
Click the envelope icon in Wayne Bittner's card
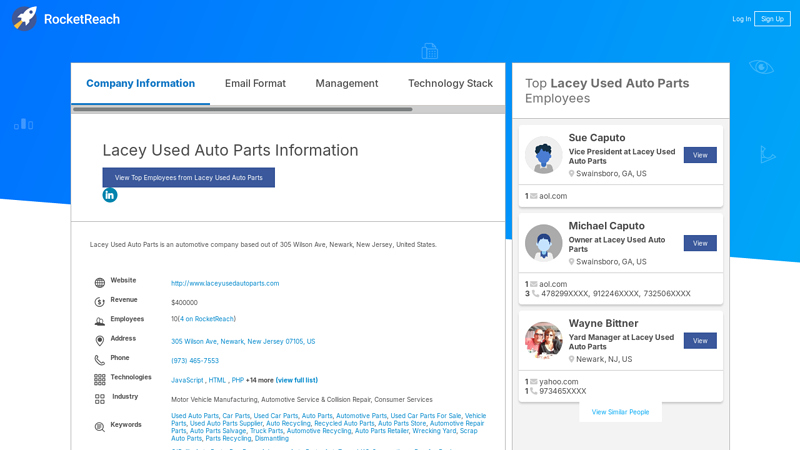[534, 382]
